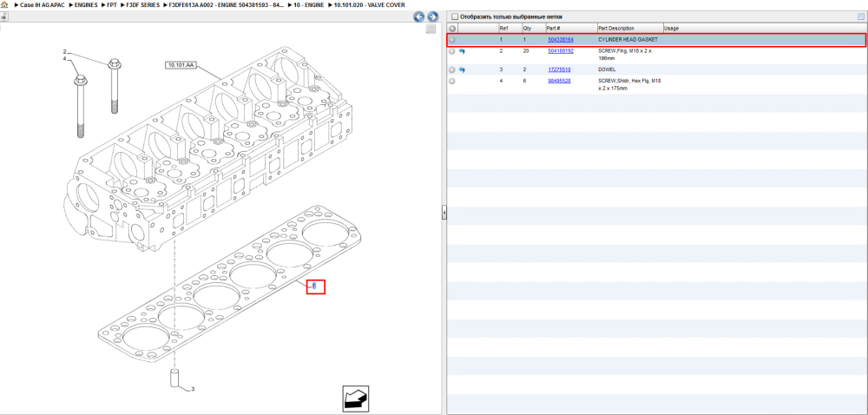The height and width of the screenshot is (415, 868).
Task: Click the plus icon in the table header
Action: click(x=452, y=29)
